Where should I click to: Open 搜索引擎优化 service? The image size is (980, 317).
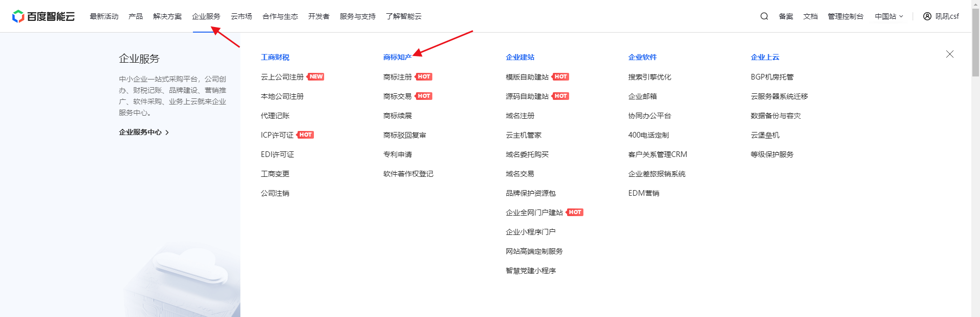(650, 77)
